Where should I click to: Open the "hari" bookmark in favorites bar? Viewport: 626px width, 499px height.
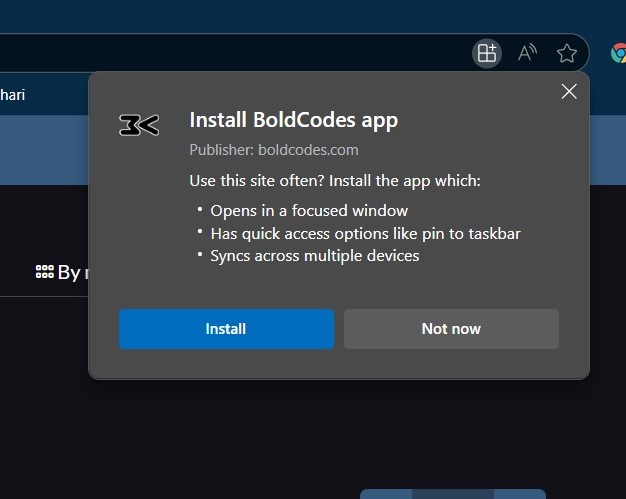(13, 95)
